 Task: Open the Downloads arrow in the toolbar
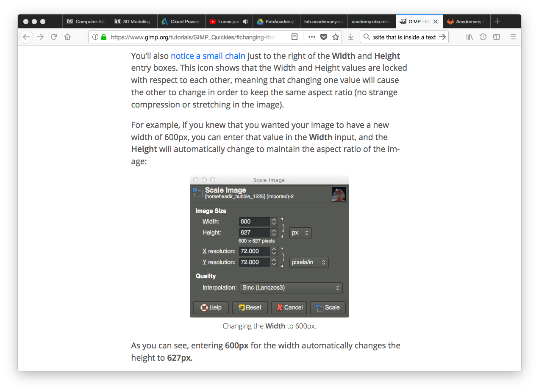point(351,37)
